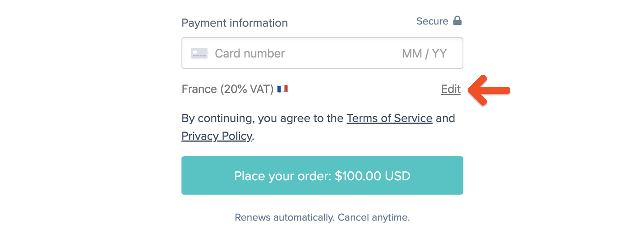Open the Privacy Policy link

[x=216, y=136]
